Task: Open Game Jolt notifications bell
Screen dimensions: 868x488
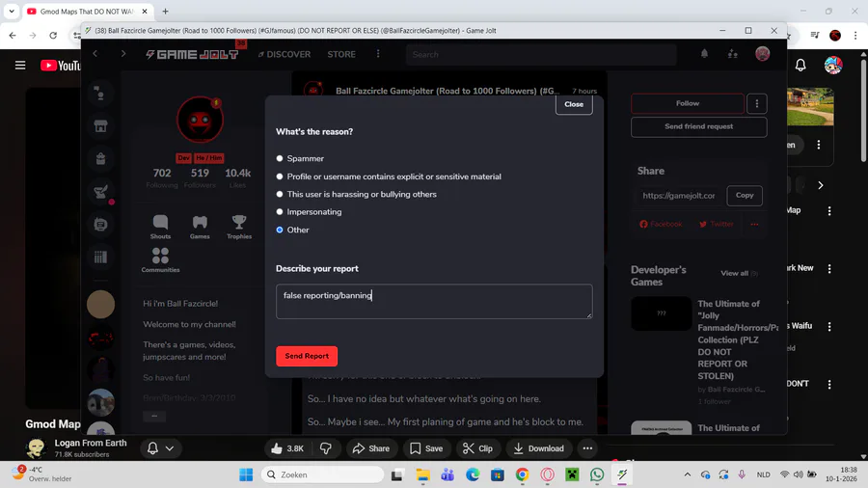Action: click(x=704, y=54)
